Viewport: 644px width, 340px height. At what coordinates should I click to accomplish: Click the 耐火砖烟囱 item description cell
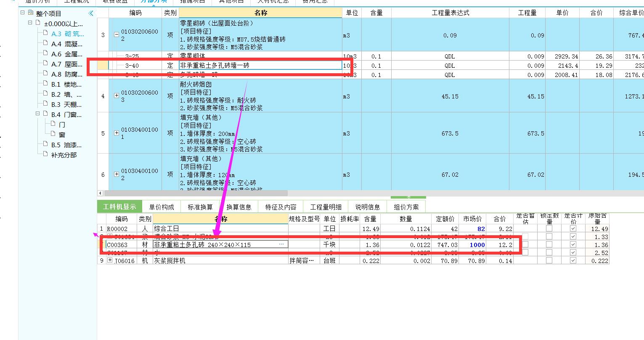[x=260, y=96]
